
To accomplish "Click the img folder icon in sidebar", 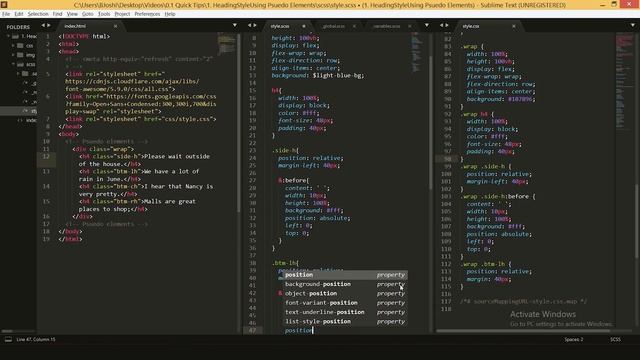I will pyautogui.click(x=20, y=55).
